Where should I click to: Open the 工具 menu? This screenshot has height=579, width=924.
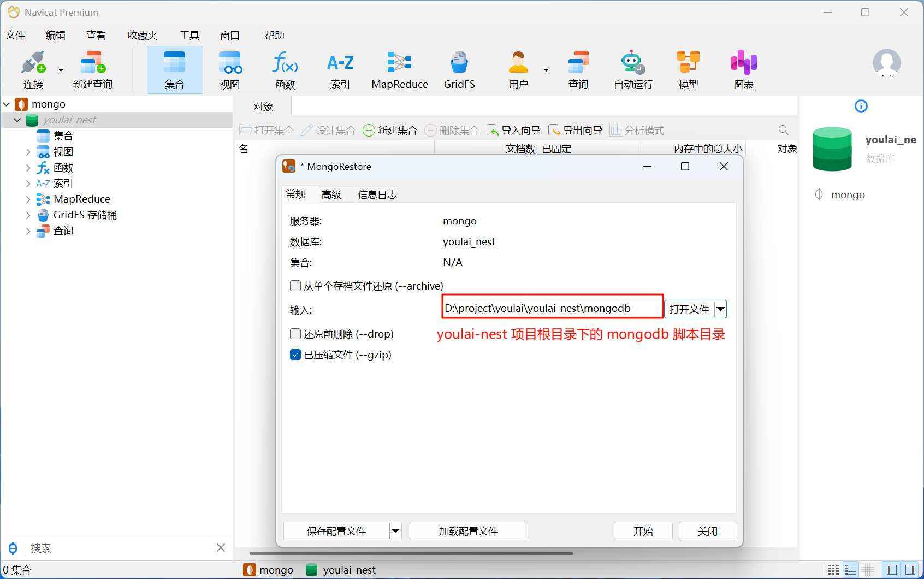[x=189, y=35]
